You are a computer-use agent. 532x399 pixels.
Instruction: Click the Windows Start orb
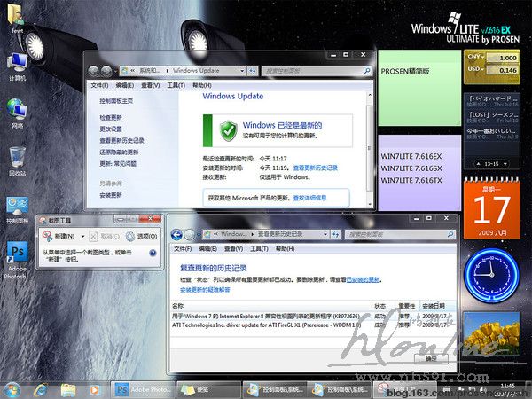click(12, 389)
